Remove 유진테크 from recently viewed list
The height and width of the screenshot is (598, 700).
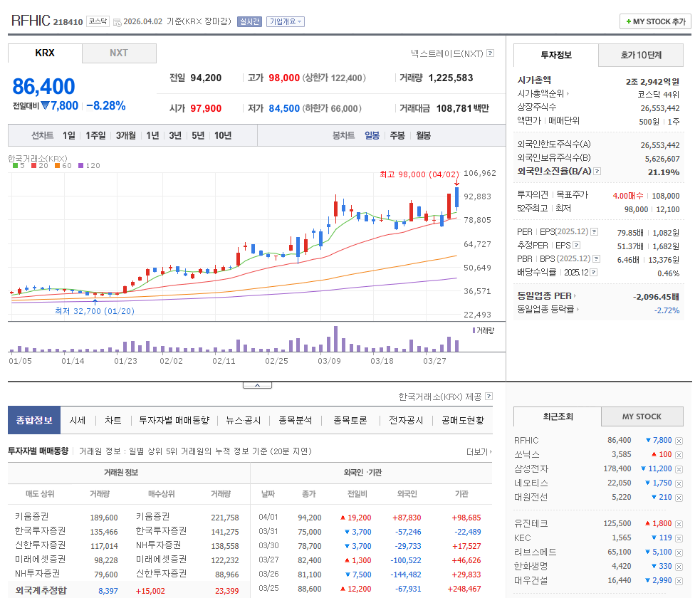(679, 525)
